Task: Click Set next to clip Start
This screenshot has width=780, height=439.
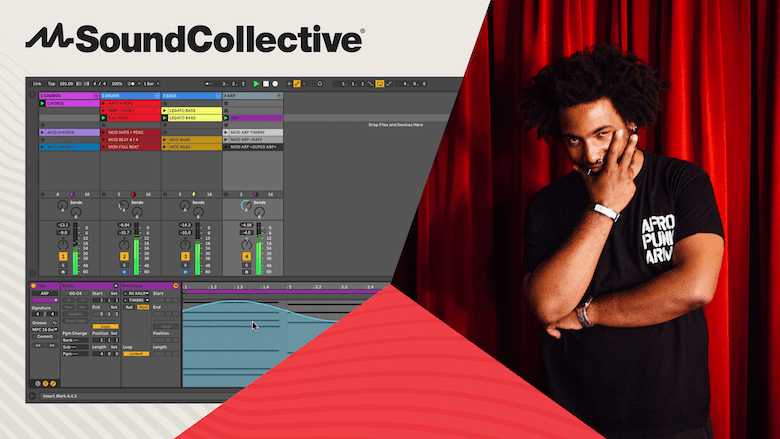Action: tap(114, 293)
